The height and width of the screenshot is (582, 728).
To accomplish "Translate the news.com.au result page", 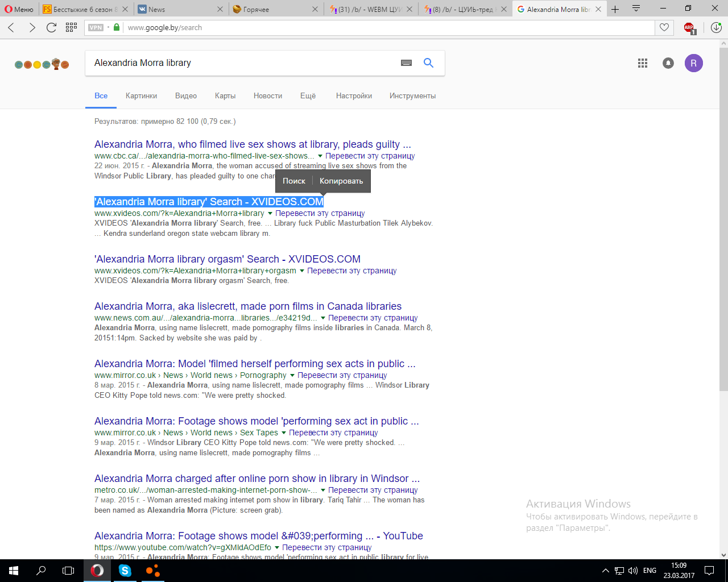I will point(373,318).
